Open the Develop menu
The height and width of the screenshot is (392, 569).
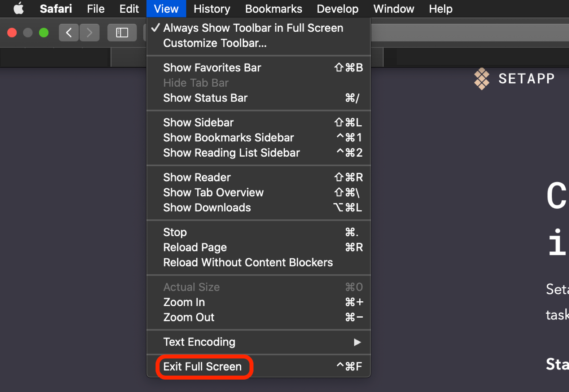pos(337,8)
